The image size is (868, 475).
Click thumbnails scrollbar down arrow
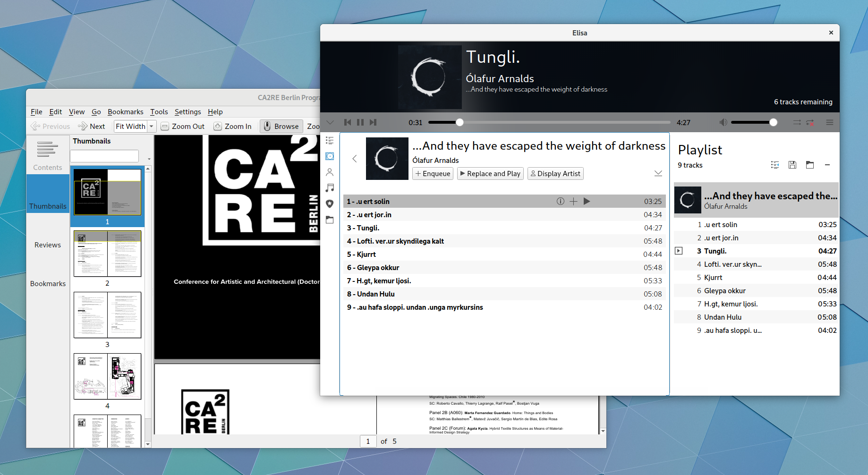(x=148, y=444)
